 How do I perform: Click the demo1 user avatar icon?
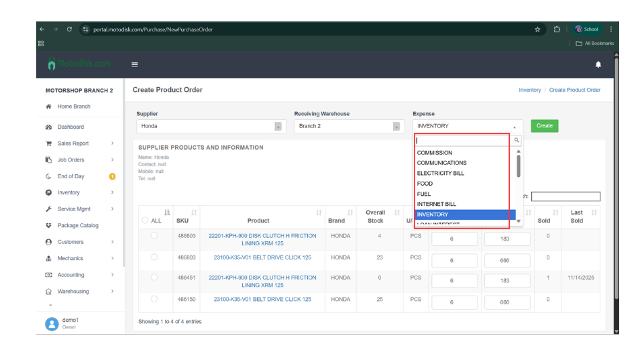click(x=52, y=324)
